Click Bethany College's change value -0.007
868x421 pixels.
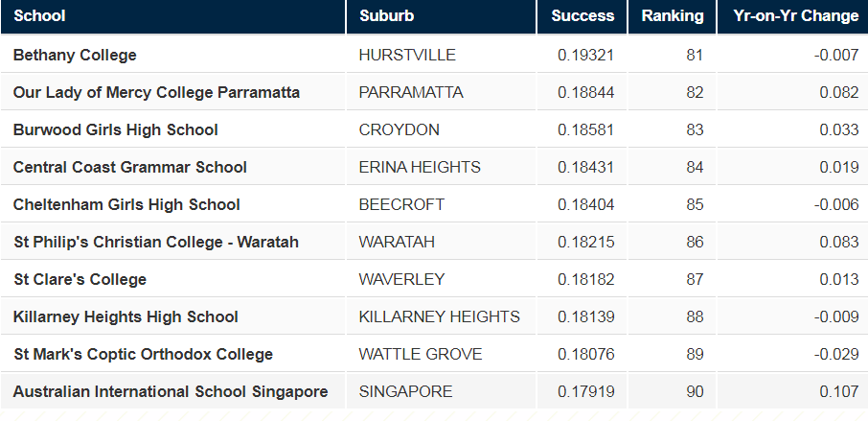(x=836, y=55)
